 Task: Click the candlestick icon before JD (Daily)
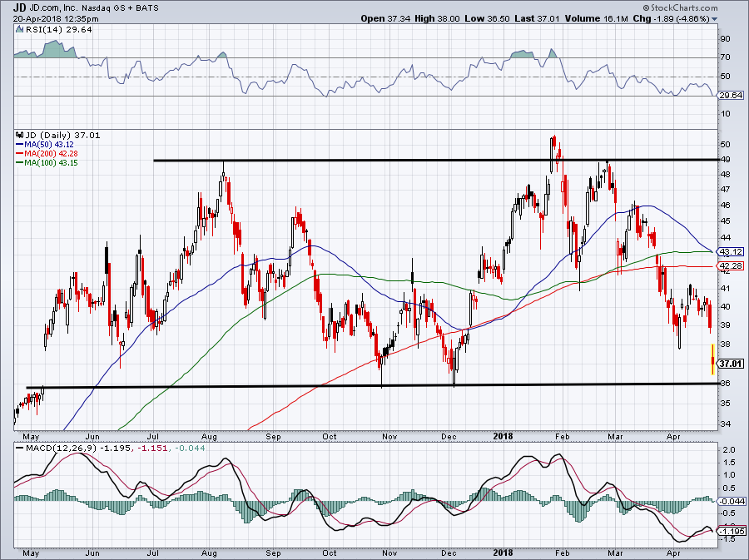(19, 135)
